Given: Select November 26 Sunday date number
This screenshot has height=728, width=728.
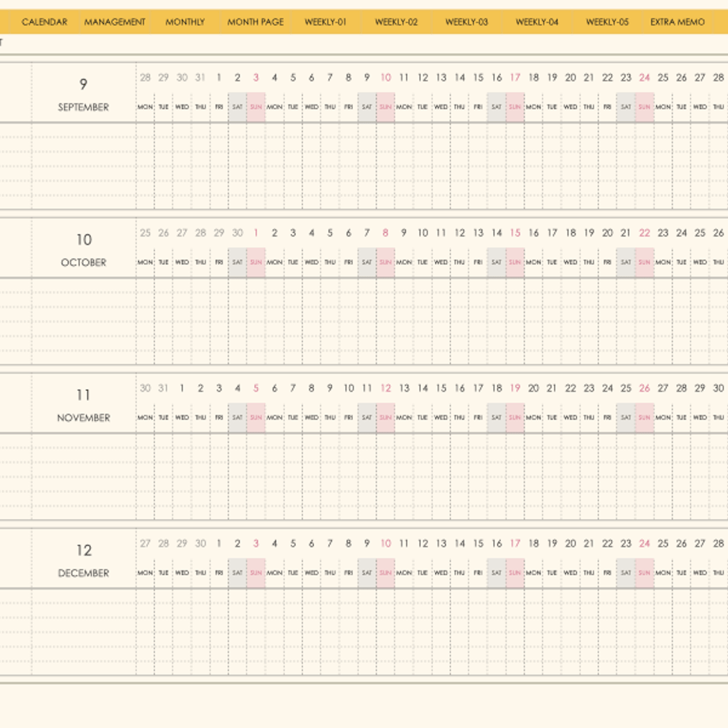Looking at the screenshot, I should pyautogui.click(x=644, y=389).
